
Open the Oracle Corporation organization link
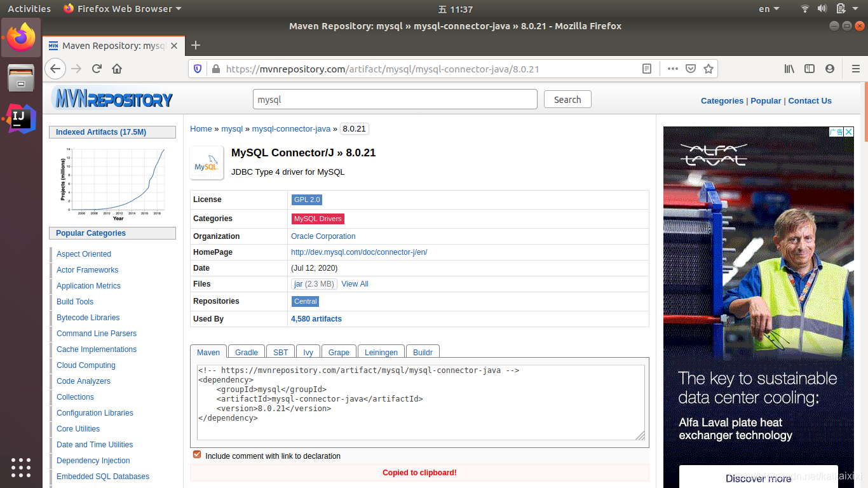pos(323,236)
